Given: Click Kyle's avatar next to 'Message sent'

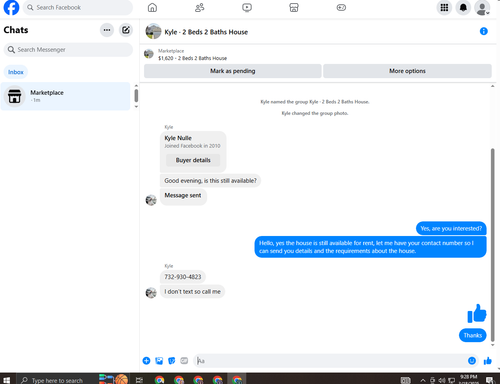Looking at the screenshot, I should 151,200.
